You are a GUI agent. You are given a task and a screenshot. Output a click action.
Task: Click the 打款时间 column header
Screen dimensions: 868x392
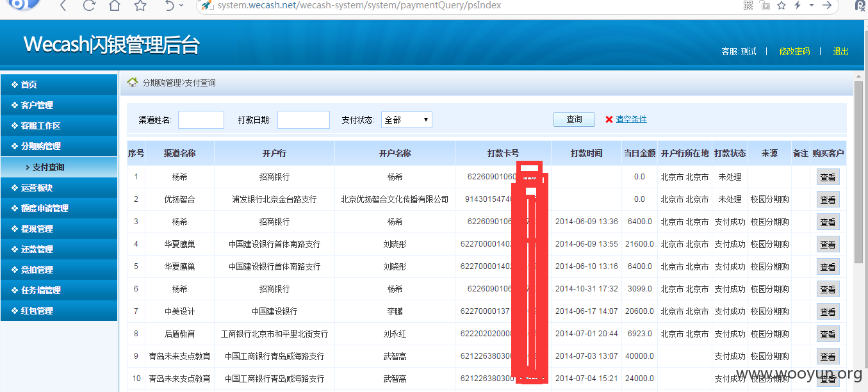(x=586, y=153)
